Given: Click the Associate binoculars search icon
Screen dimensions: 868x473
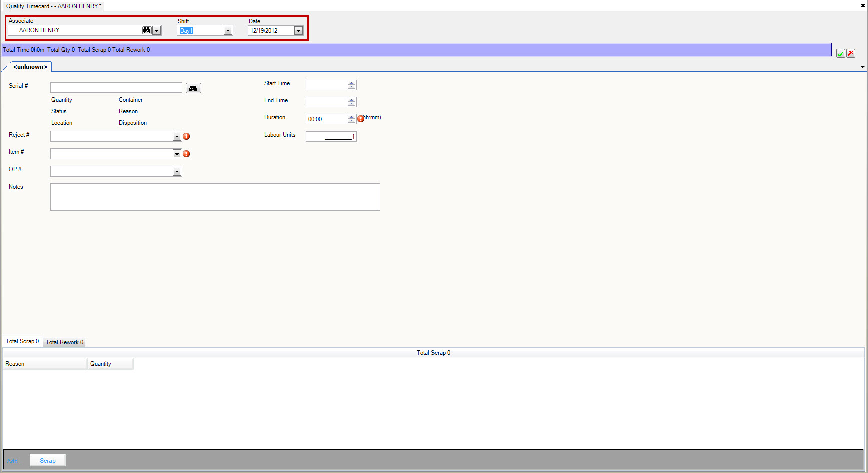Looking at the screenshot, I should (x=146, y=30).
